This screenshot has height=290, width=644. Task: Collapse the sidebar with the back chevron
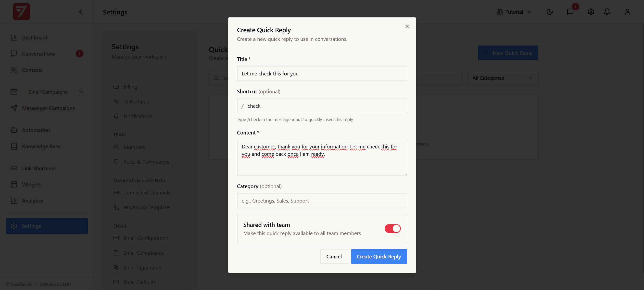[80, 12]
